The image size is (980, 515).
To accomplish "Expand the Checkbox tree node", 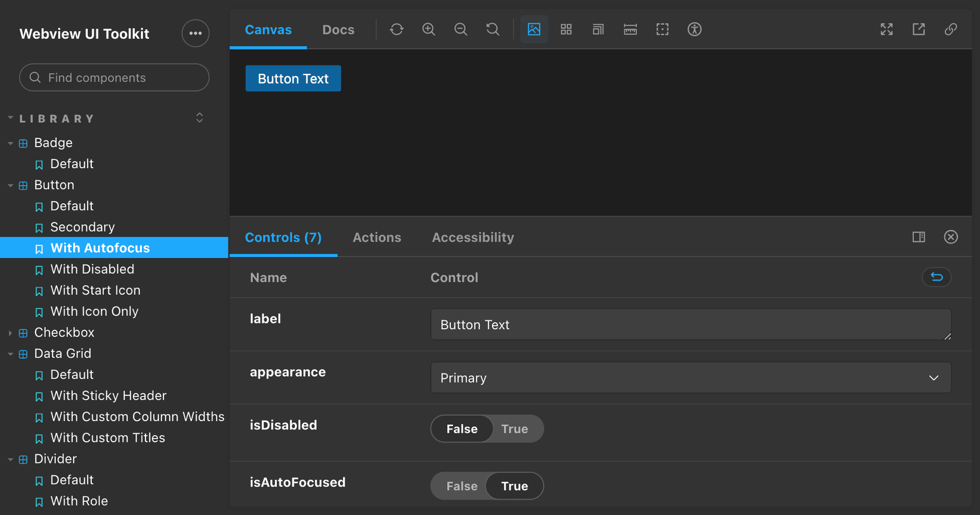I will click(10, 333).
